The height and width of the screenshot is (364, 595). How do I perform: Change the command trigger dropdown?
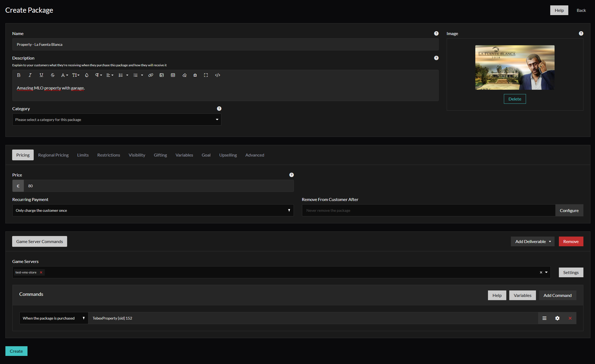pos(54,318)
